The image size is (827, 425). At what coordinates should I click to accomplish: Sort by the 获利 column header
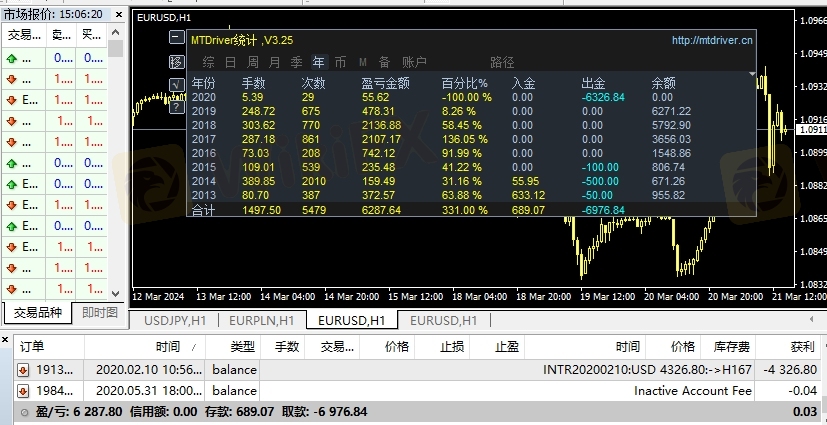788,346
